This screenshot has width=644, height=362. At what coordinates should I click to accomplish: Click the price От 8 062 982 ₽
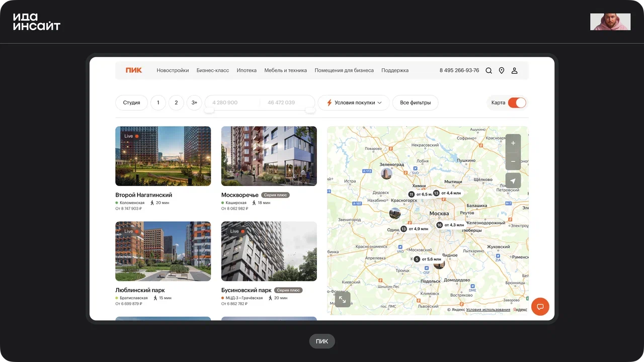tap(234, 209)
